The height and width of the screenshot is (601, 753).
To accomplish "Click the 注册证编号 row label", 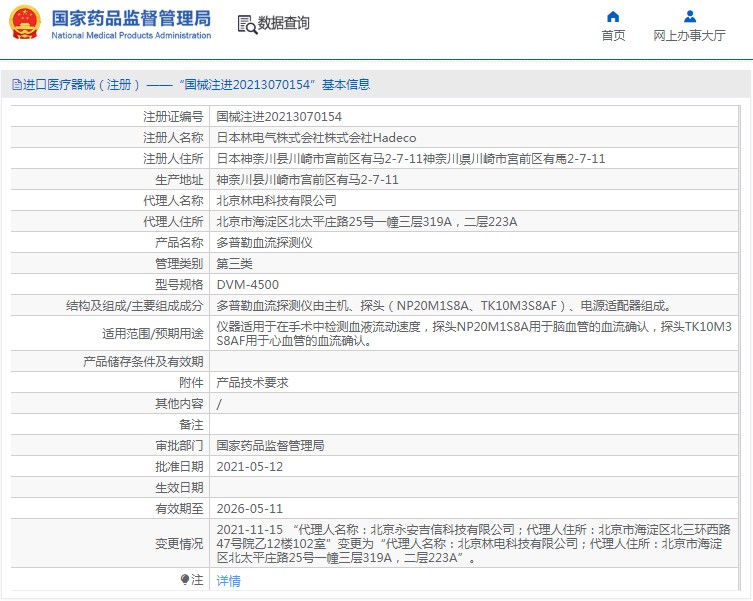I will tap(173, 117).
